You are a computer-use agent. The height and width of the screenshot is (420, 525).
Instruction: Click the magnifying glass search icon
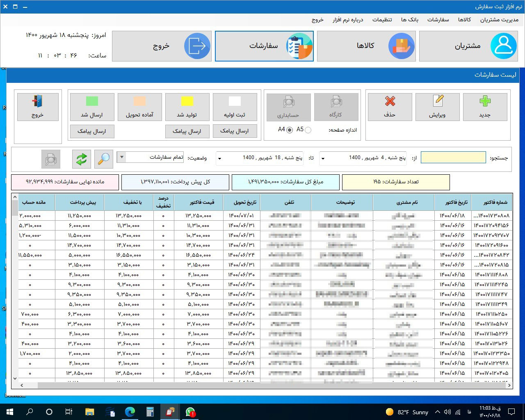pyautogui.click(x=104, y=159)
